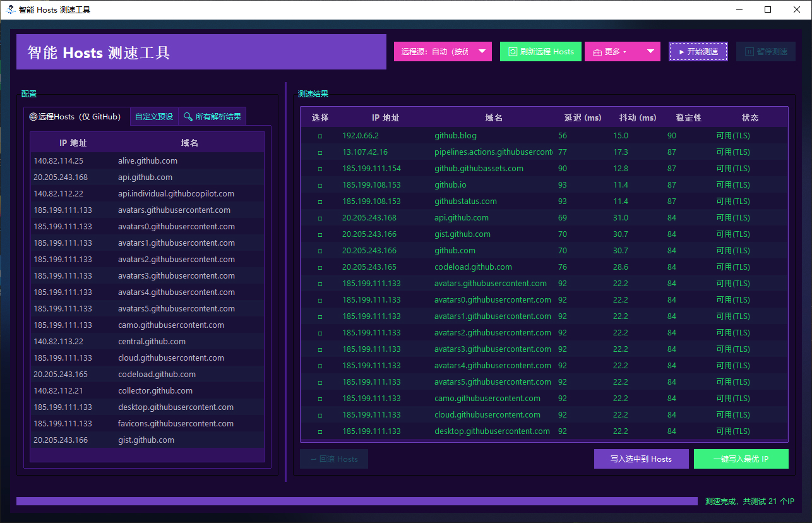Screen dimensions: 812x523
Task: Click the result IP 192.0.66.2
Action: (361, 136)
